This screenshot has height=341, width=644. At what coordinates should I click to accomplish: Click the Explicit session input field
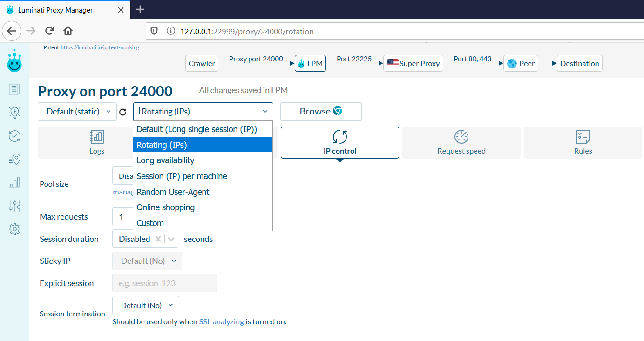tap(164, 283)
